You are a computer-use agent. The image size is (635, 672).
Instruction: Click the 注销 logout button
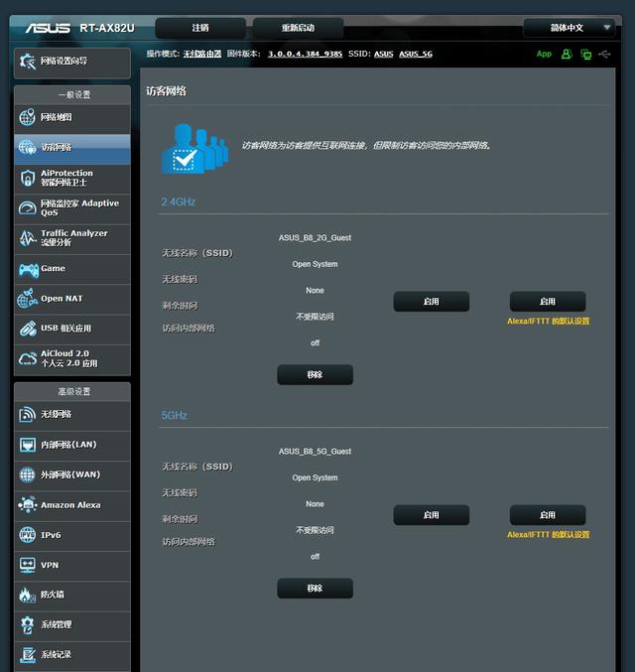pos(200,28)
